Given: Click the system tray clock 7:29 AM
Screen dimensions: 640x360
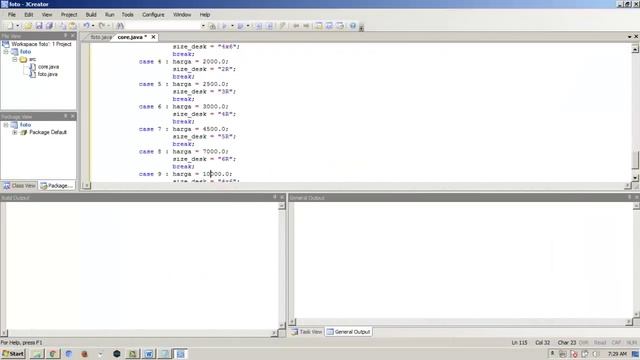Looking at the screenshot, I should pos(617,354).
